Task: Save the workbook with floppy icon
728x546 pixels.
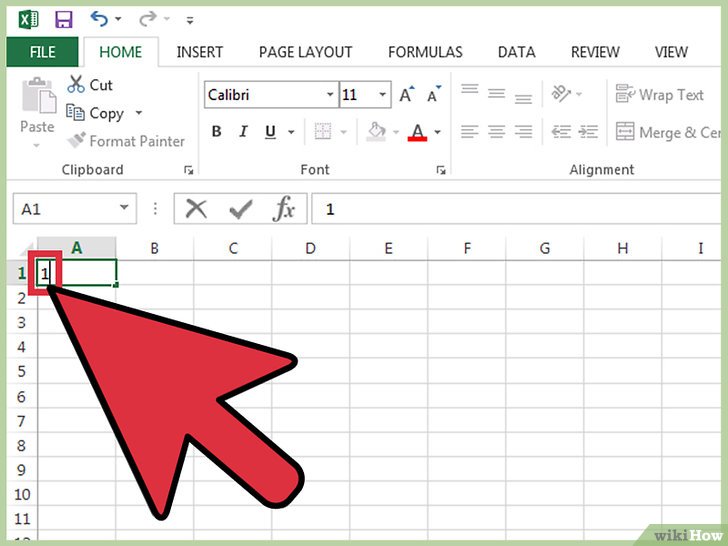Action: coord(64,20)
